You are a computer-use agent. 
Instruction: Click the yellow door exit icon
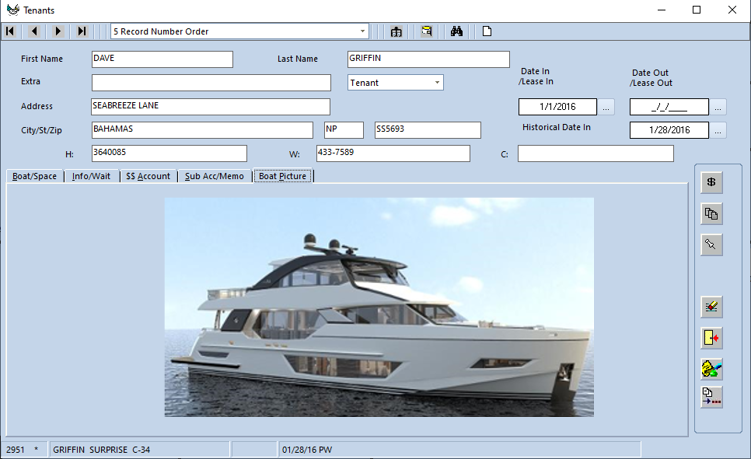(711, 339)
